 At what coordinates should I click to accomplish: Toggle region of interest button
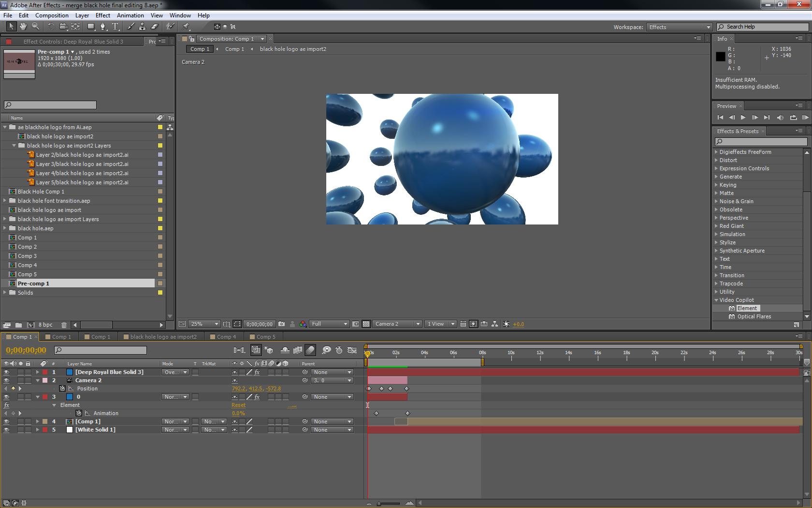[356, 324]
